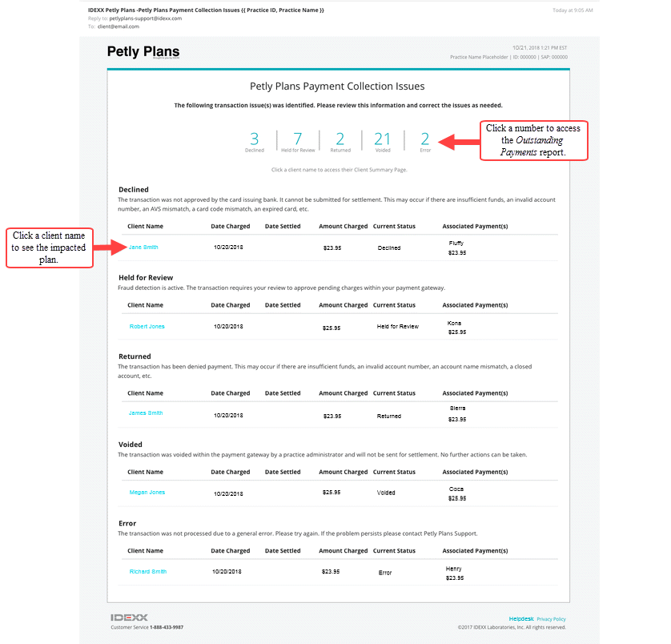This screenshot has height=644, width=671.
Task: Open James Smith client summary link
Action: pos(146,413)
